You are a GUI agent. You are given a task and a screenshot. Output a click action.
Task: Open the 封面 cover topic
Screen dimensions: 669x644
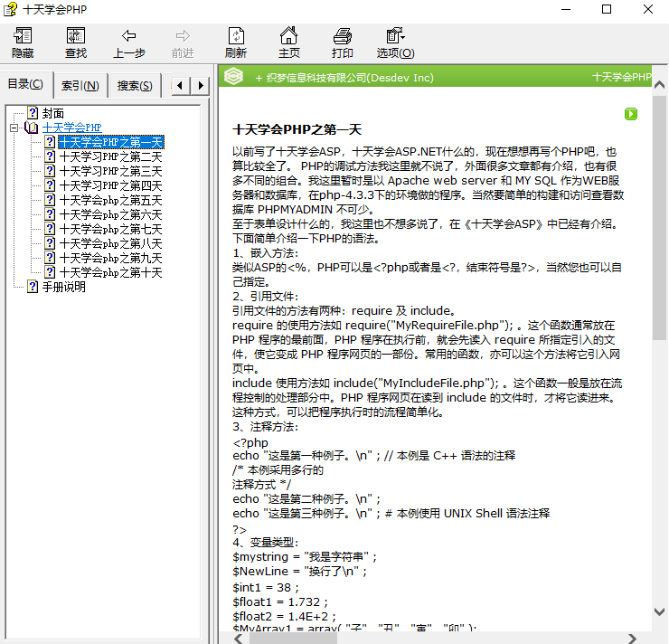(x=52, y=113)
